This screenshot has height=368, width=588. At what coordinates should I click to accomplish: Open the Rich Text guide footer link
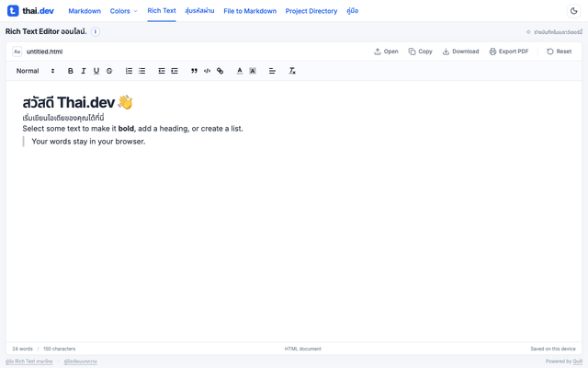[x=28, y=362]
